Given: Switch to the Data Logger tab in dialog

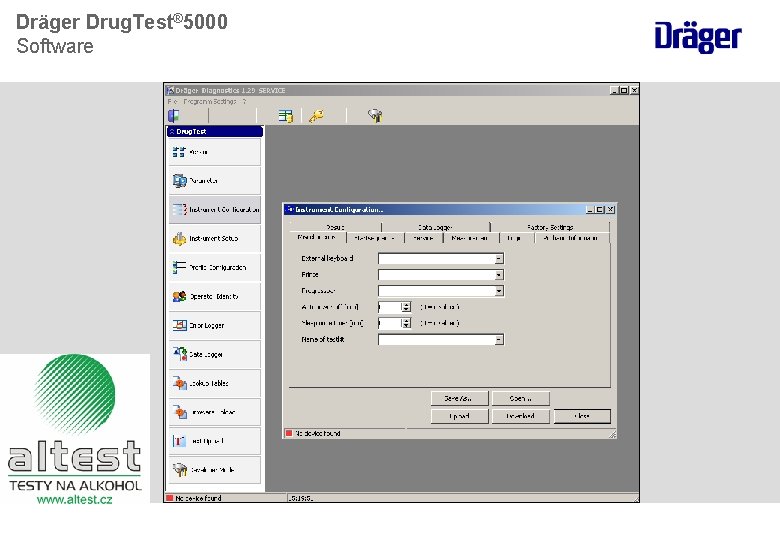Looking at the screenshot, I should (435, 227).
